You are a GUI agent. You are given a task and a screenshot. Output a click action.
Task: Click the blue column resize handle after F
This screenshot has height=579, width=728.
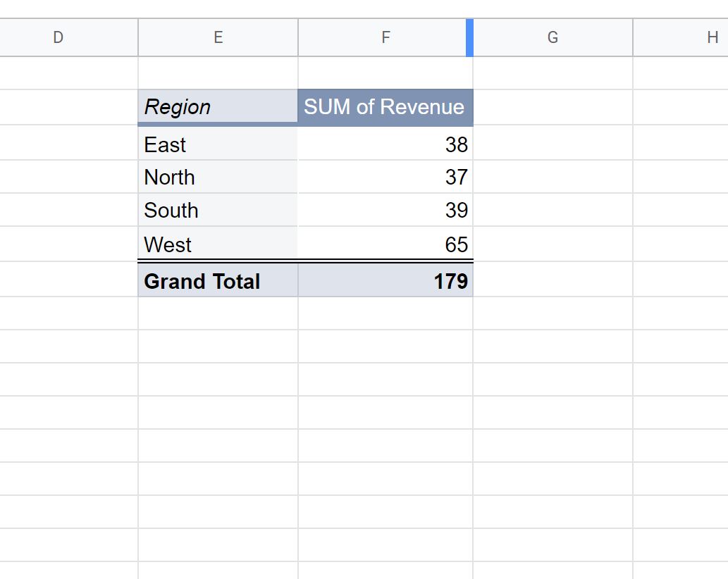[x=469, y=37]
